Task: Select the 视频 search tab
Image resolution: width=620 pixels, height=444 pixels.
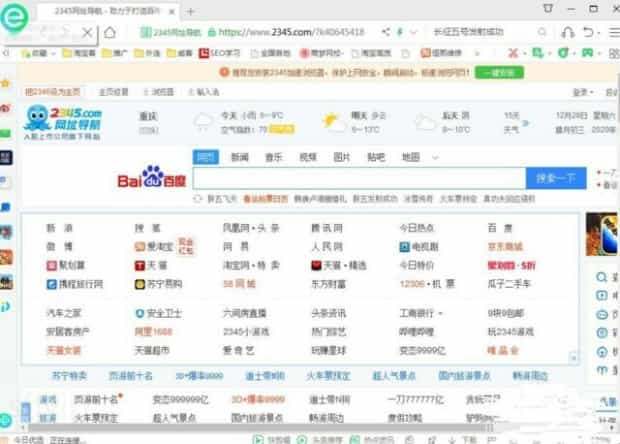Action: coord(308,157)
